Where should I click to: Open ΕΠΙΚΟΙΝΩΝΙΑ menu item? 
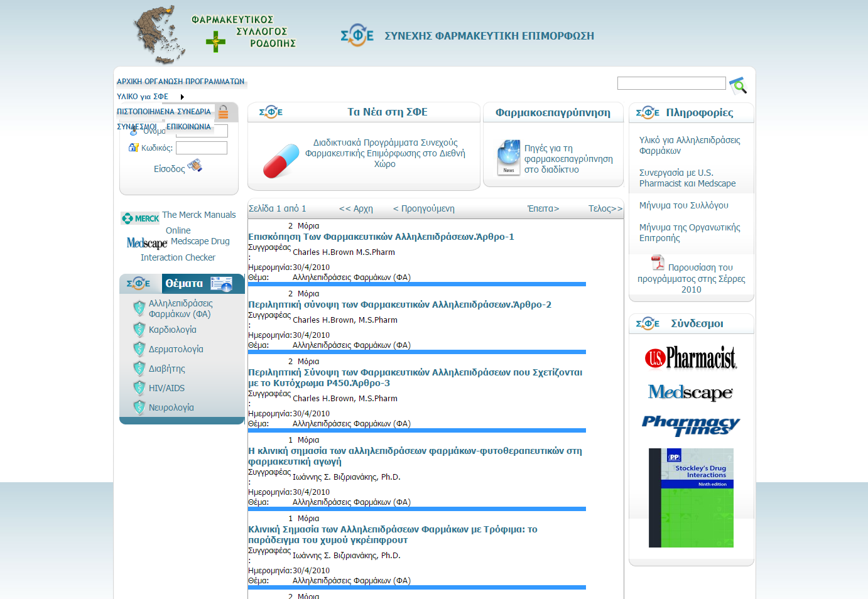point(188,127)
